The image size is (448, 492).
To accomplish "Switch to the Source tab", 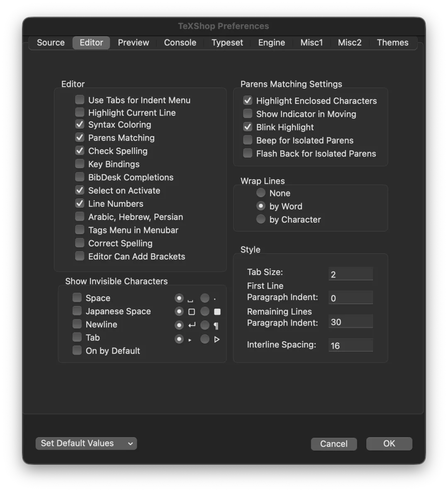I will click(x=51, y=43).
